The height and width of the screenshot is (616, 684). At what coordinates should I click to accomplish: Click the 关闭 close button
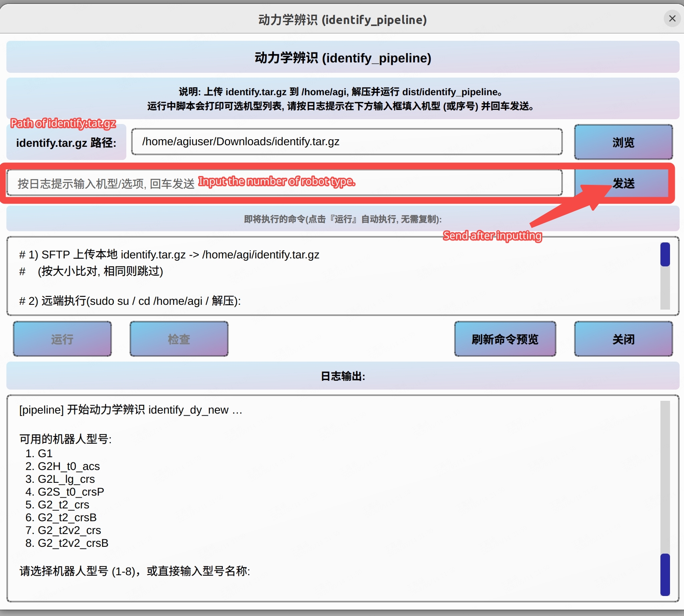click(623, 339)
